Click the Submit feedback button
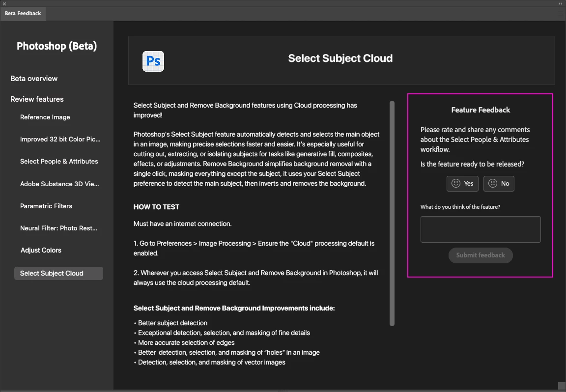Screen dimensions: 566x392 click(481, 255)
